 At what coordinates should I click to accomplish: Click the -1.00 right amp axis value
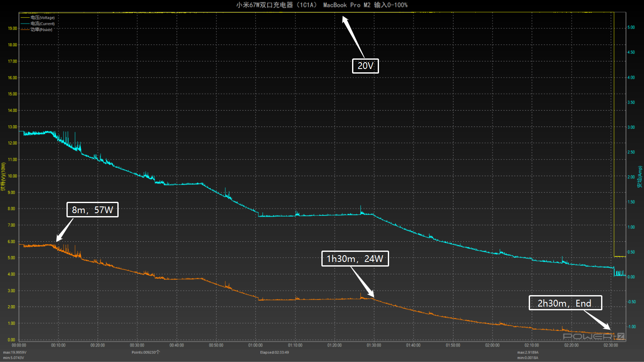631,327
